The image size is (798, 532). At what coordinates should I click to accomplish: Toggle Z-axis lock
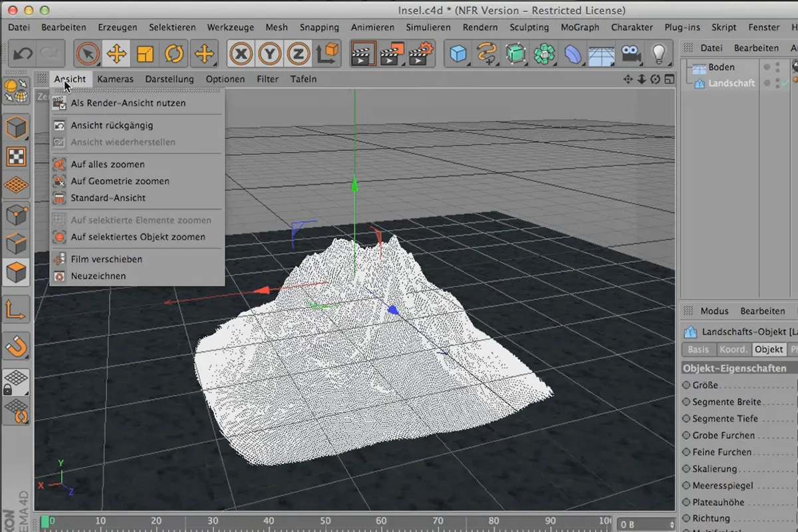299,54
